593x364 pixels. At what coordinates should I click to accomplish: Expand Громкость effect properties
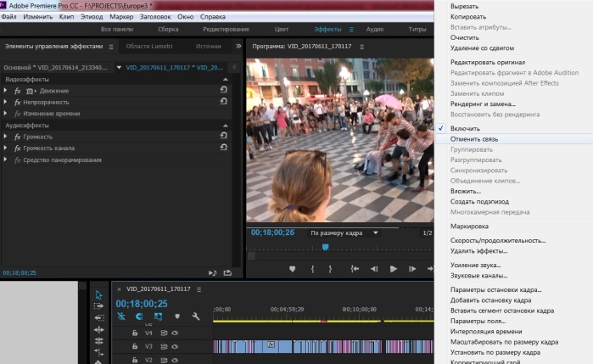[x=5, y=137]
